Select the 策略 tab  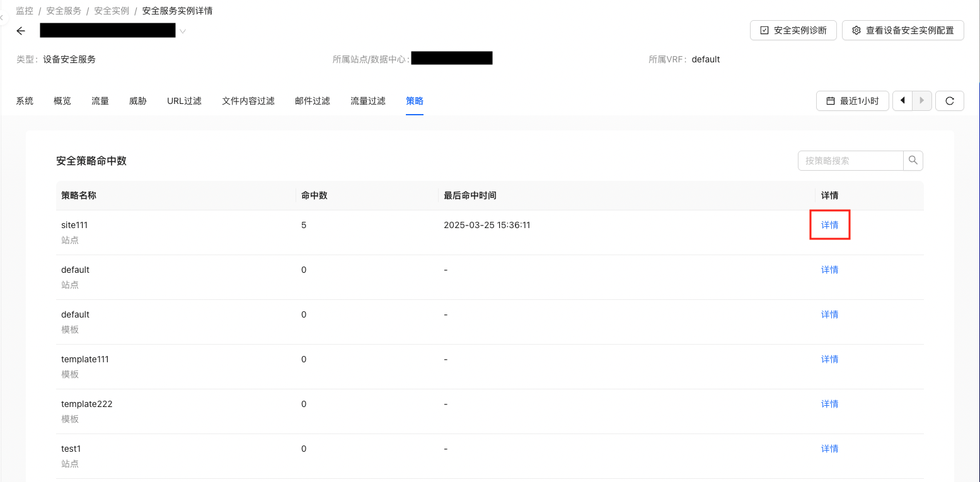pyautogui.click(x=415, y=101)
